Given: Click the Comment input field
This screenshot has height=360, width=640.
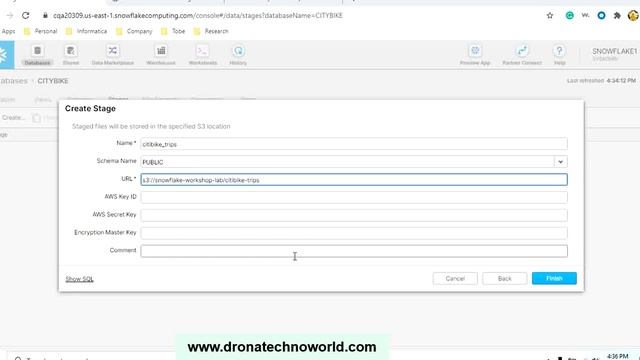Looking at the screenshot, I should pos(354,251).
